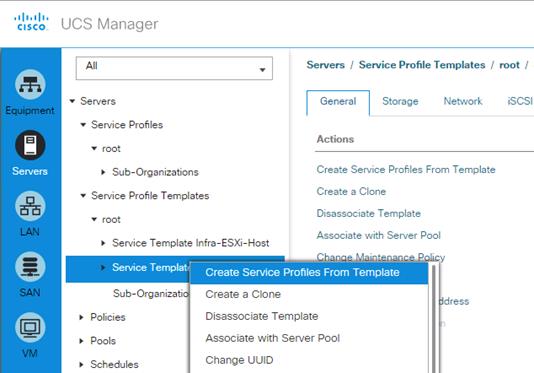The image size is (534, 373).
Task: Switch to the General tab
Action: 338,103
